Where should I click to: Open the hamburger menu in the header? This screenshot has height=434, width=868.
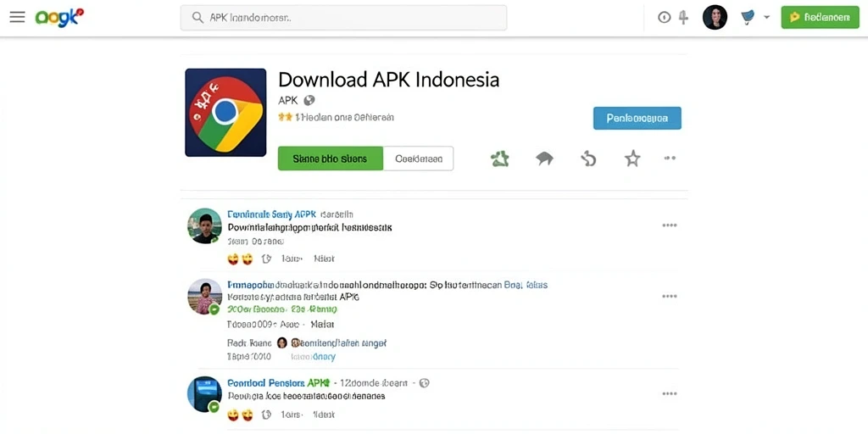[17, 17]
